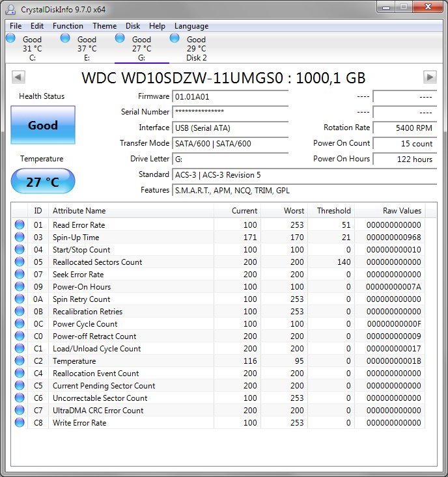The image size is (448, 477).
Task: Click the Standard field ACS-3 Revision 5
Action: (305, 175)
